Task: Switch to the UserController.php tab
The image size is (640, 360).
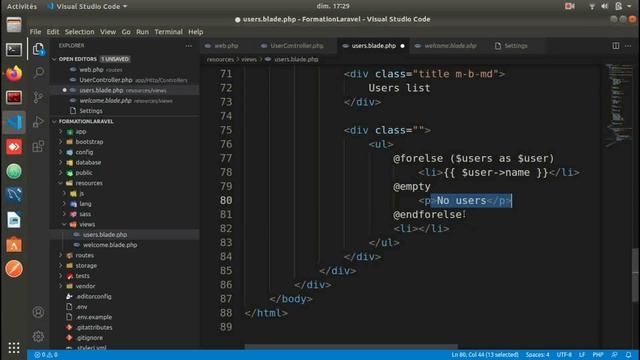Action: (297, 46)
